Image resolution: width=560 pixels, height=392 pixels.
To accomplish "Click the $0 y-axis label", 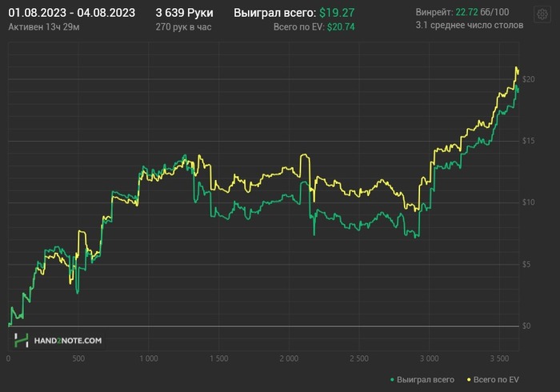I will 526,326.
